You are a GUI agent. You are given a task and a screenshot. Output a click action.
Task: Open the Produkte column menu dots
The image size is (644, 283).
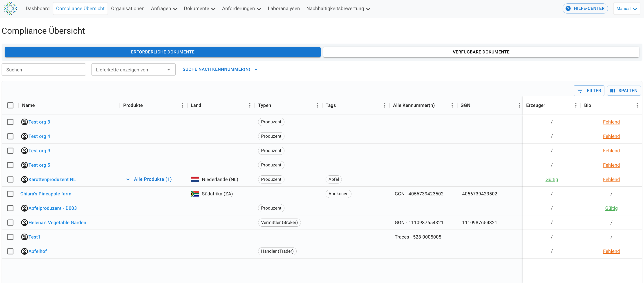pos(182,105)
